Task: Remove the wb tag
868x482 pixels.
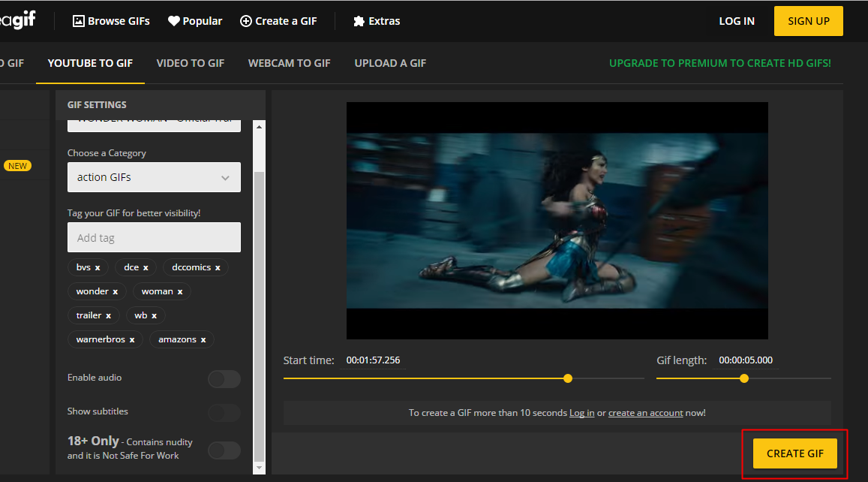Action: coord(154,316)
